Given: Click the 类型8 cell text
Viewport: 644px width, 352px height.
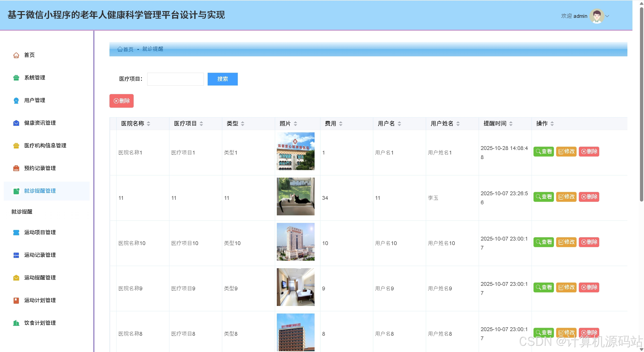Looking at the screenshot, I should point(231,334).
